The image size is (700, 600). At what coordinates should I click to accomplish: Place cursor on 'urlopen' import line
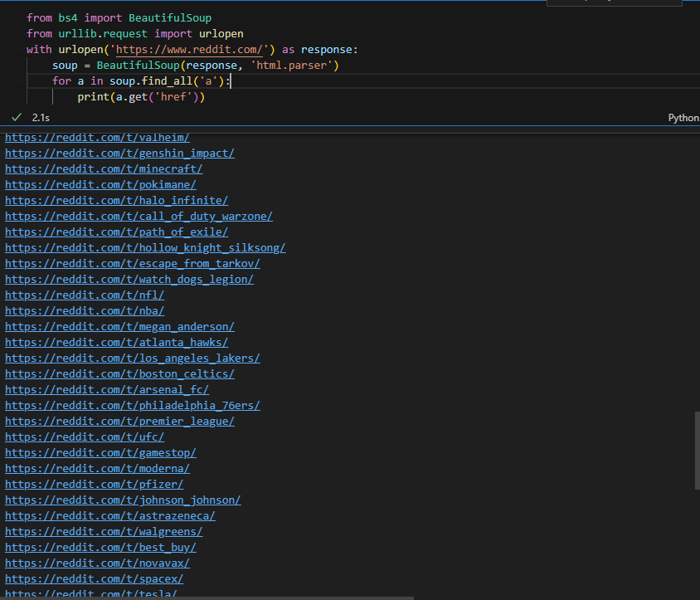(135, 33)
